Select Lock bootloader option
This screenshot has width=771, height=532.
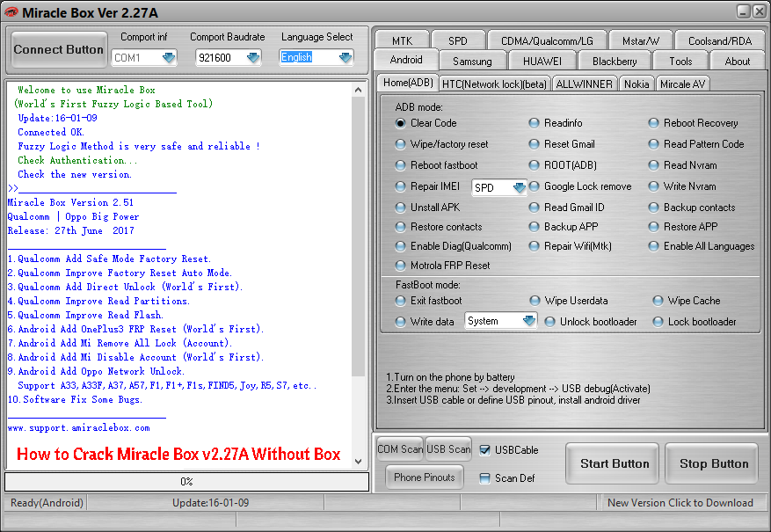(x=658, y=322)
